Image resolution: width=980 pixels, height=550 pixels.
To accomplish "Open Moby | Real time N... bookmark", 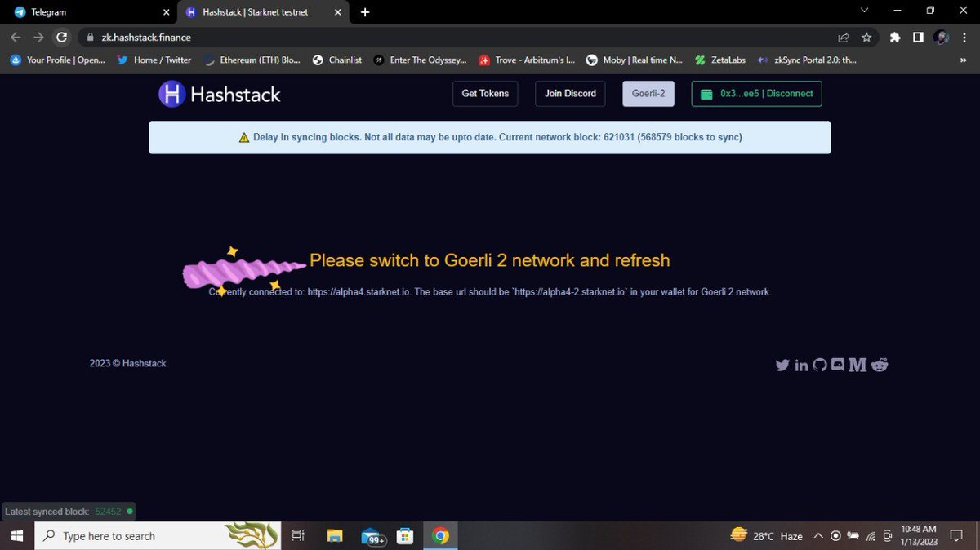I will click(635, 60).
